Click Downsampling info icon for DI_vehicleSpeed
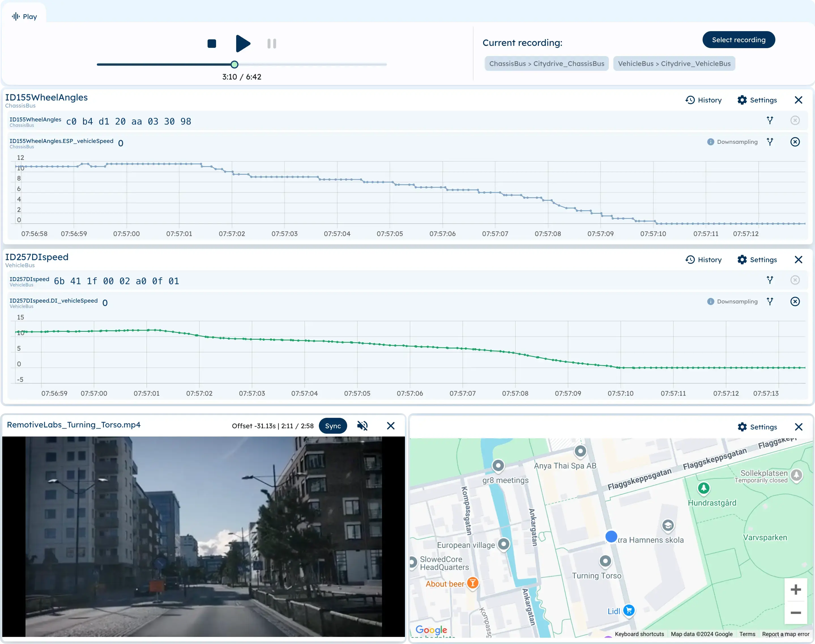The image size is (815, 644). point(710,302)
